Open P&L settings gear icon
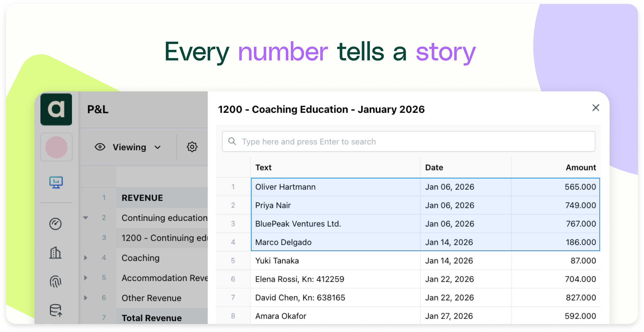This screenshot has width=644, height=332. coord(192,147)
